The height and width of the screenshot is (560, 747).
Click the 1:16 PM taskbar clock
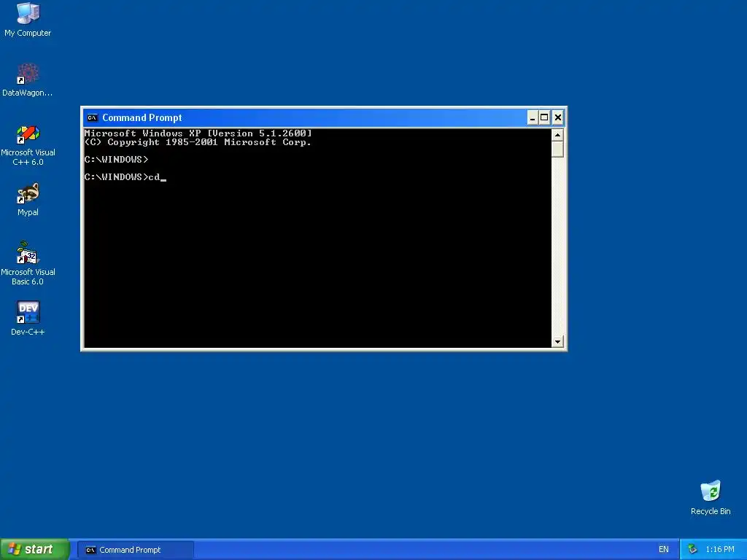coord(720,550)
